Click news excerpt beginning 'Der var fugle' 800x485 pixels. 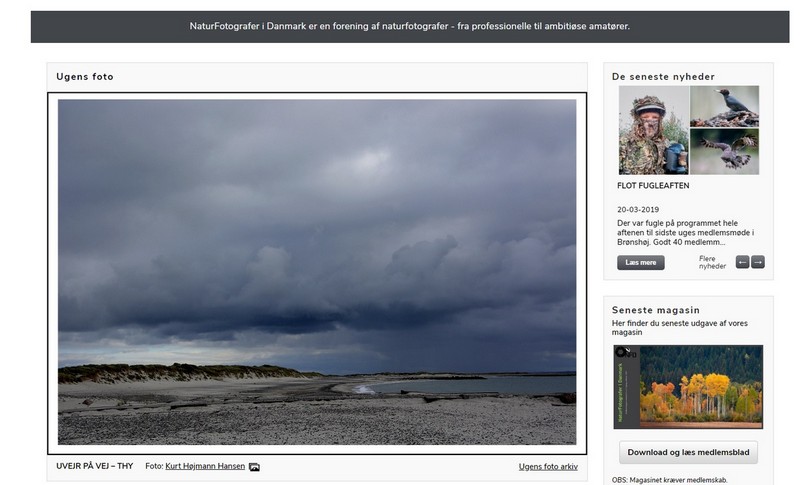tap(685, 233)
